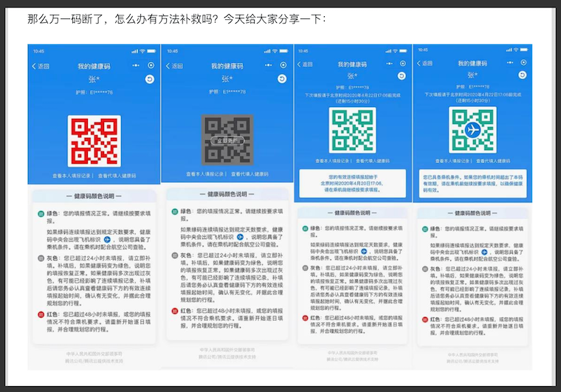Open the three-dot menu on the red QR screen
This screenshot has width=561, height=392.
tap(136, 66)
